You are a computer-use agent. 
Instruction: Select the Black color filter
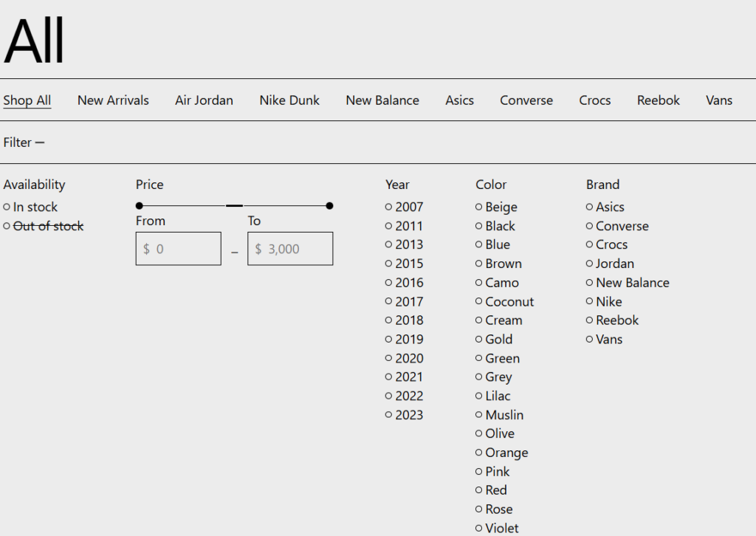coord(495,226)
